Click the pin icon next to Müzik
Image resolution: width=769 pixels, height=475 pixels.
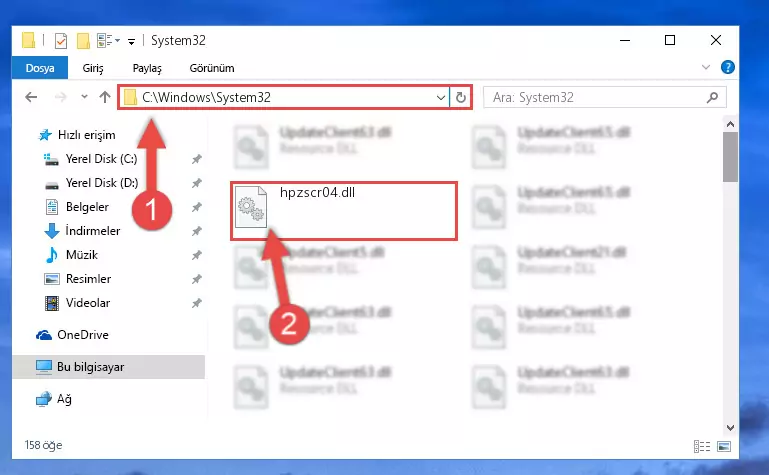point(197,255)
